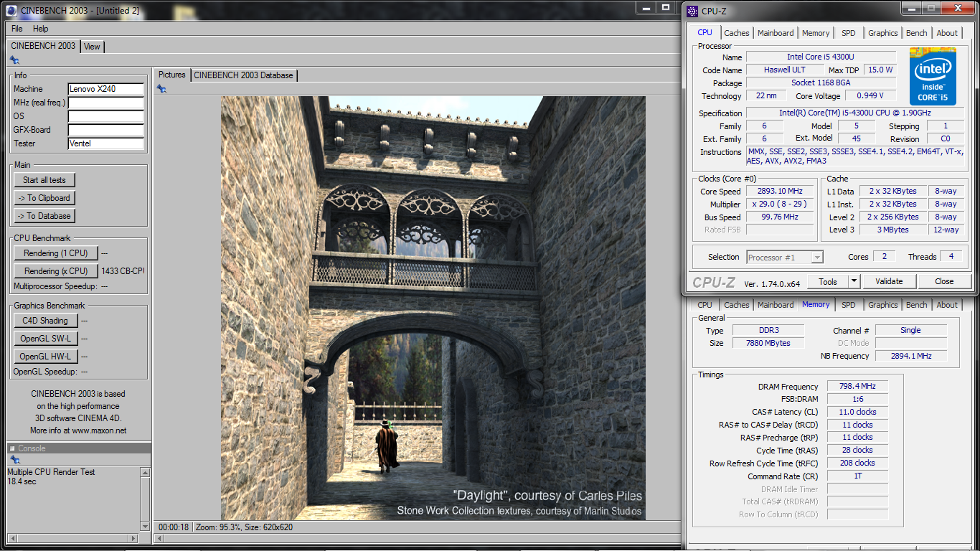Click the GFX-Board input field

coord(106,130)
